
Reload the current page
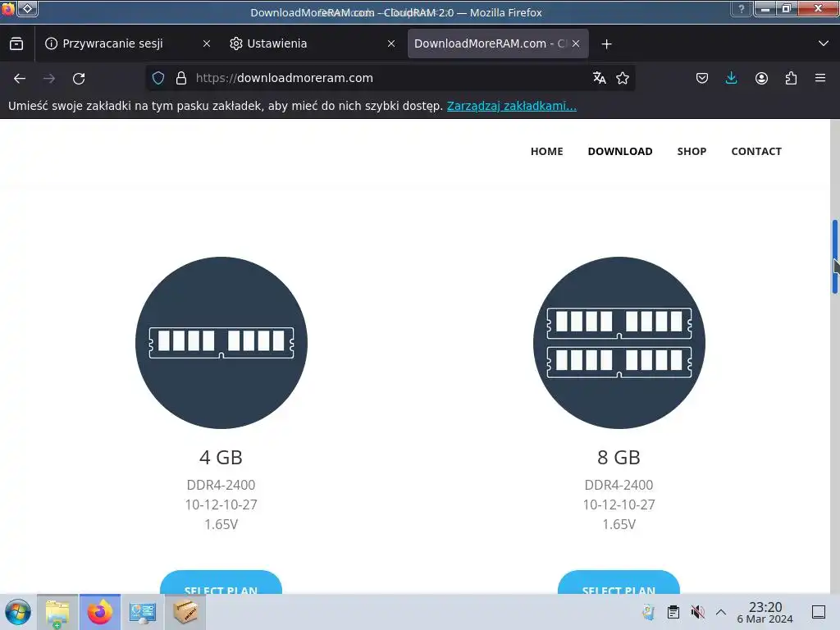[x=79, y=78]
